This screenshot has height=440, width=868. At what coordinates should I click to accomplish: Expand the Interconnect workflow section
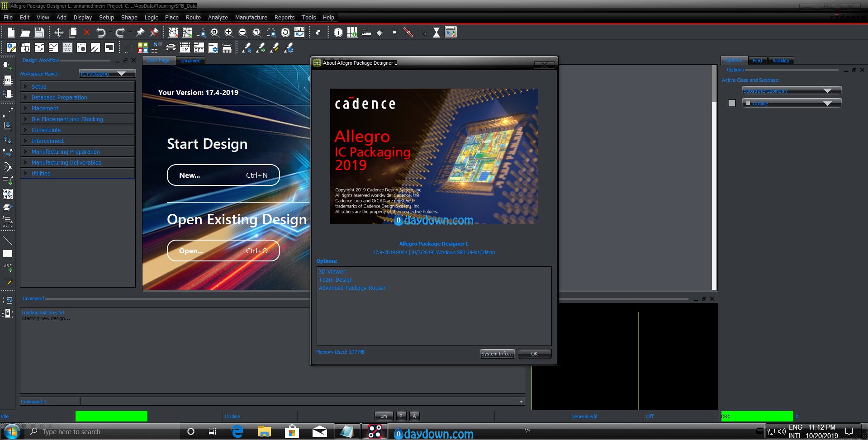click(x=77, y=141)
